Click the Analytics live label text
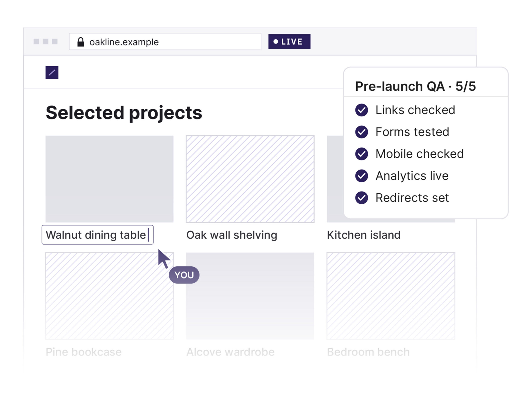The height and width of the screenshot is (399, 532). point(412,176)
